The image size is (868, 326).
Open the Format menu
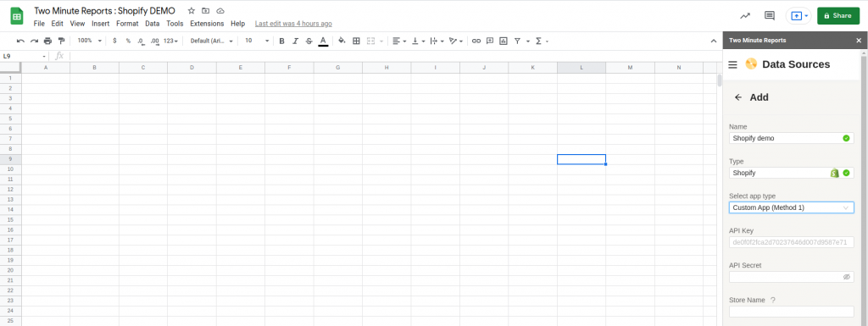point(127,24)
